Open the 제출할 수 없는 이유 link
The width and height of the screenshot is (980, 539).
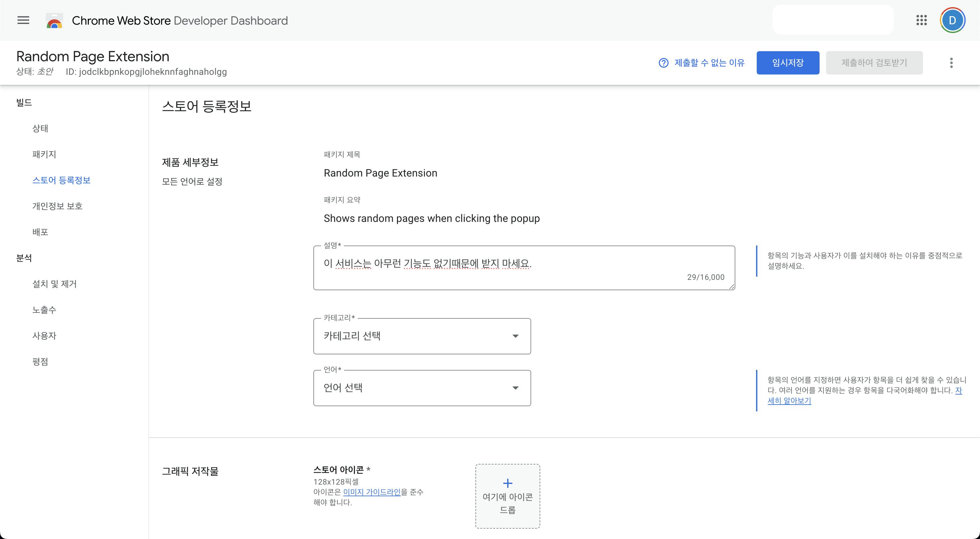pos(709,63)
